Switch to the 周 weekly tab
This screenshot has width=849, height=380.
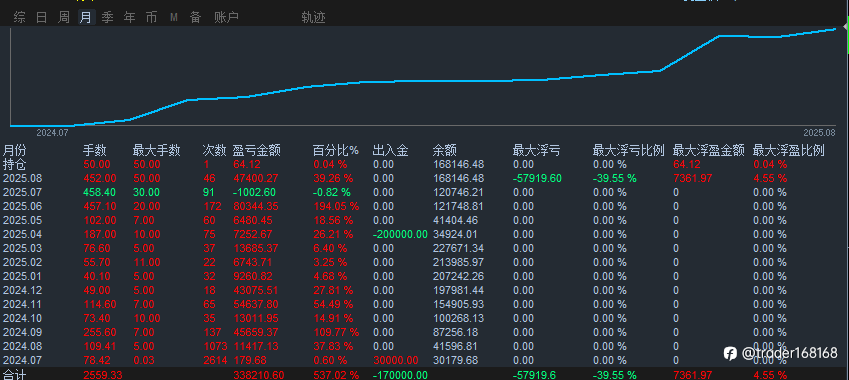click(64, 17)
